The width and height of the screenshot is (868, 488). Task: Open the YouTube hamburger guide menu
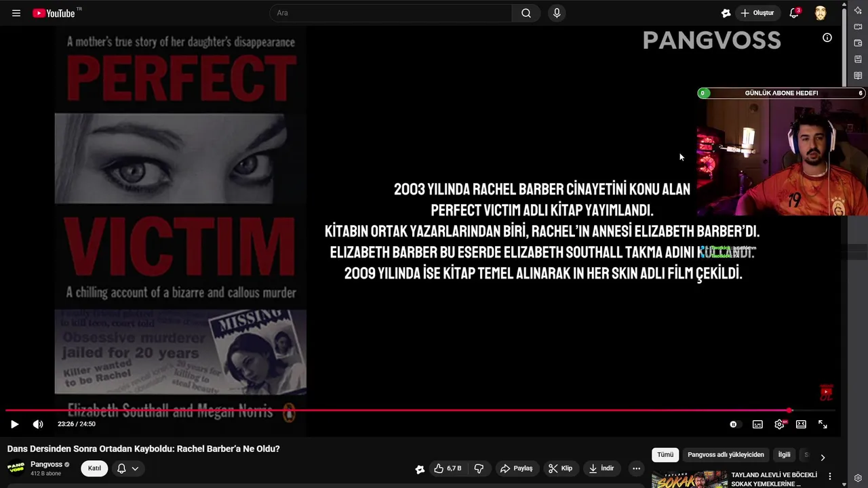16,13
